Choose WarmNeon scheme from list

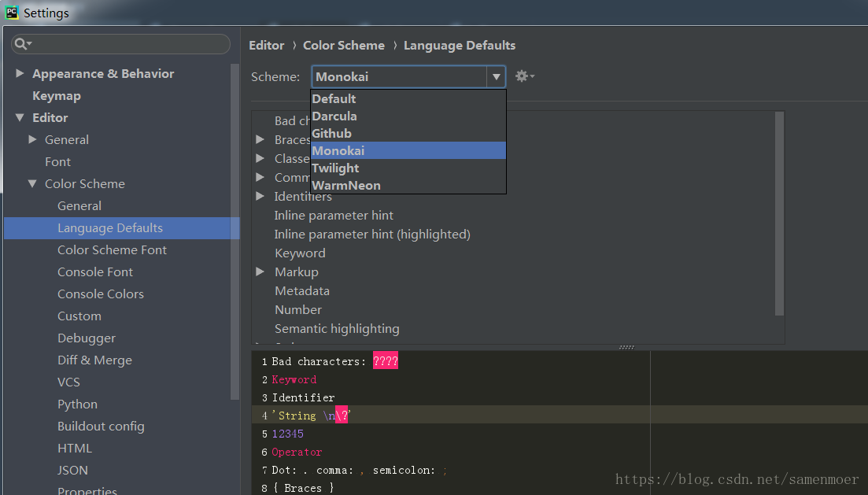coord(408,186)
